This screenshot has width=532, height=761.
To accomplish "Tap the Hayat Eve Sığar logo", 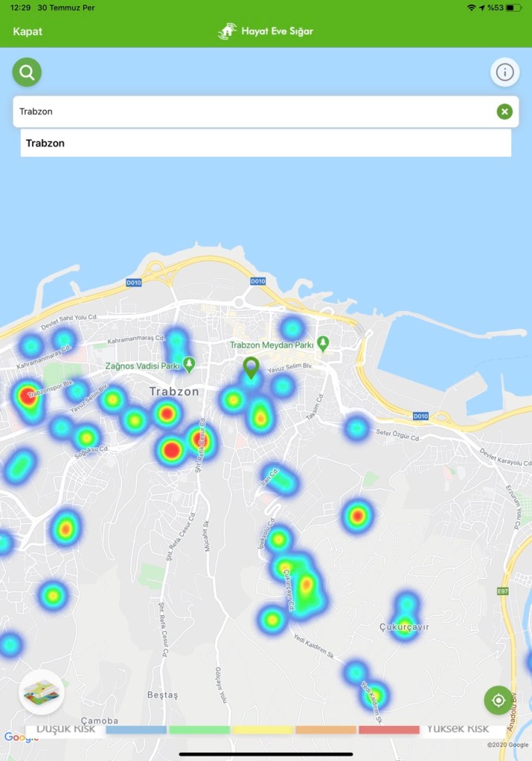I will [266, 31].
